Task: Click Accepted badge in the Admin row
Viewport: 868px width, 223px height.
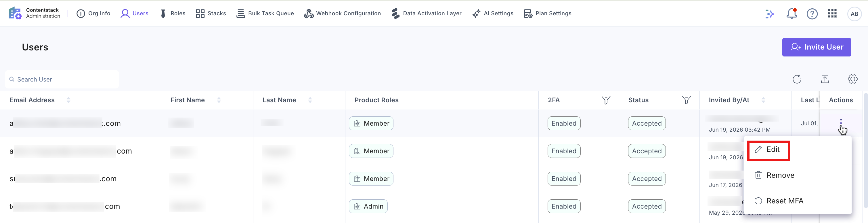Action: (x=647, y=207)
